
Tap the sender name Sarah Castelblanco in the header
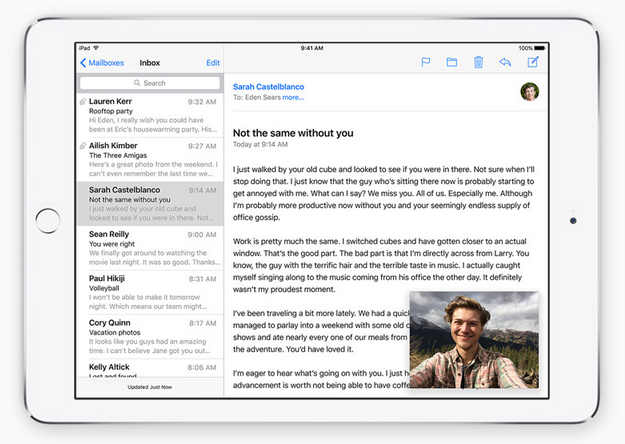point(268,86)
